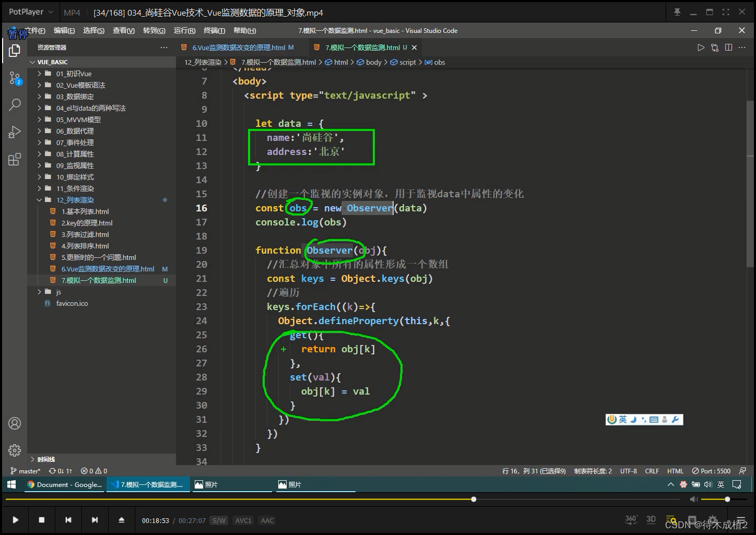Click the sync changes 0↓ 1↑ status

(x=61, y=471)
